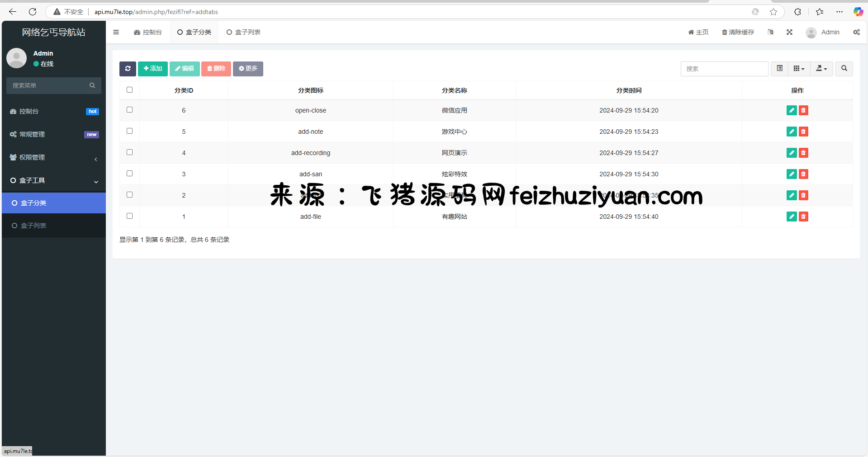Click the toggle card view icon

pos(779,69)
